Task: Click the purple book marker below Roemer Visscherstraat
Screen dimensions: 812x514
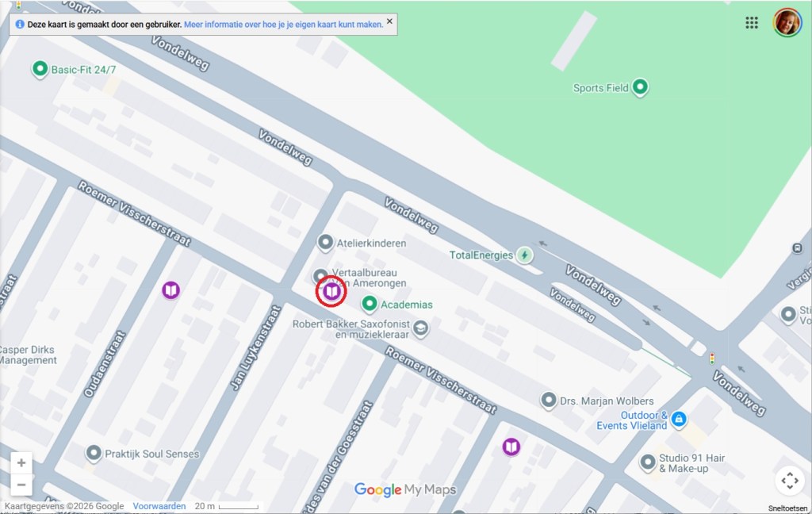Action: click(511, 447)
